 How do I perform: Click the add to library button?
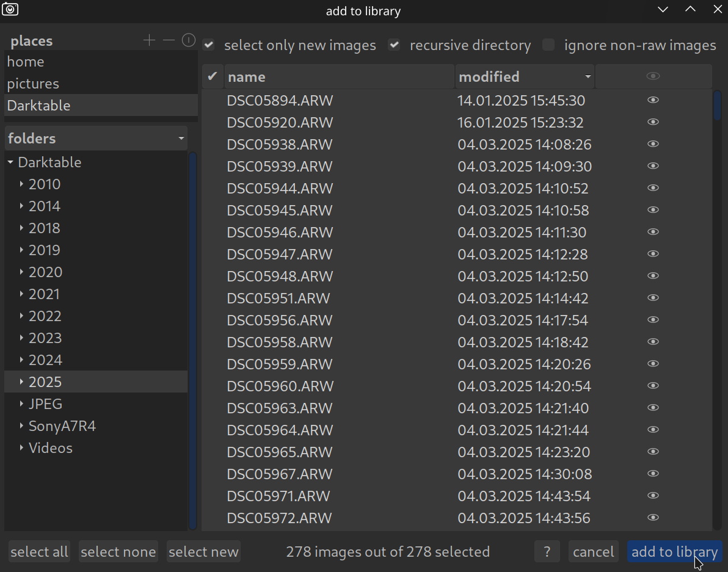(674, 552)
